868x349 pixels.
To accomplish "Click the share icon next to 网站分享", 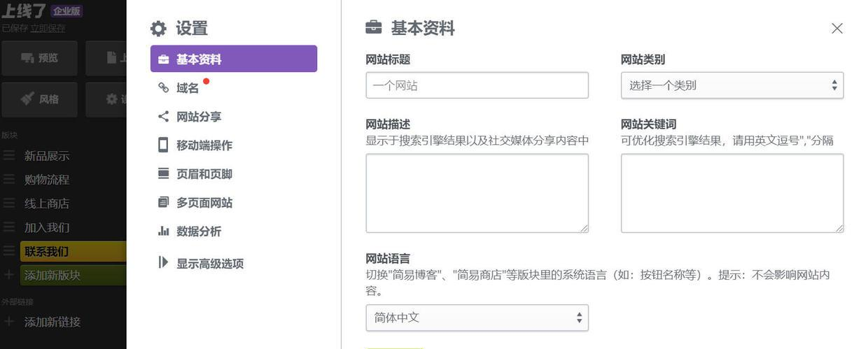I will 163,117.
